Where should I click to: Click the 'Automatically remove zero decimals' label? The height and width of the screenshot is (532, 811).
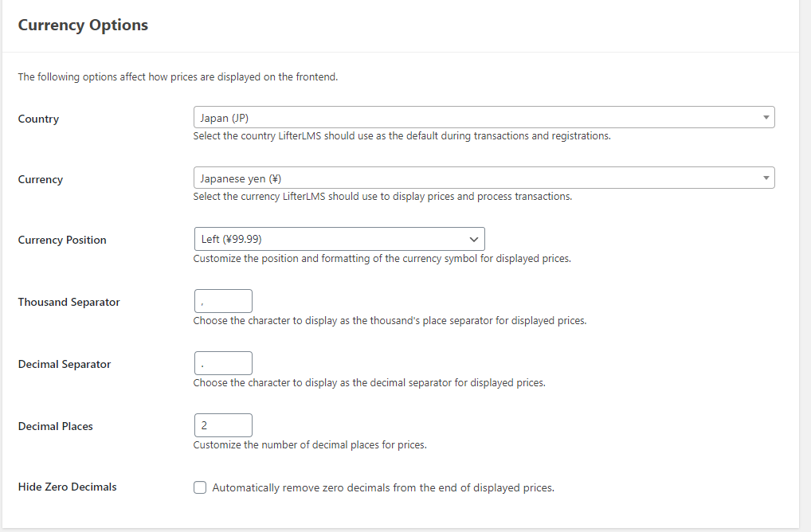[383, 487]
